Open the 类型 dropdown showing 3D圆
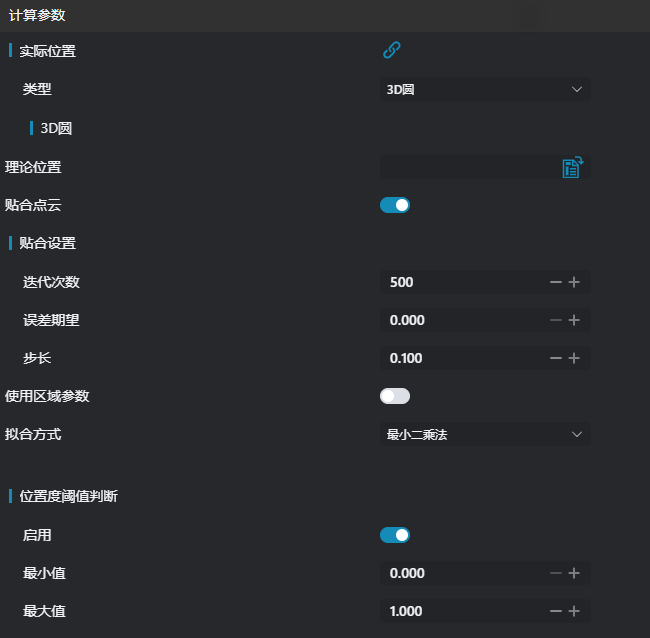Image resolution: width=650 pixels, height=638 pixels. pyautogui.click(x=484, y=89)
